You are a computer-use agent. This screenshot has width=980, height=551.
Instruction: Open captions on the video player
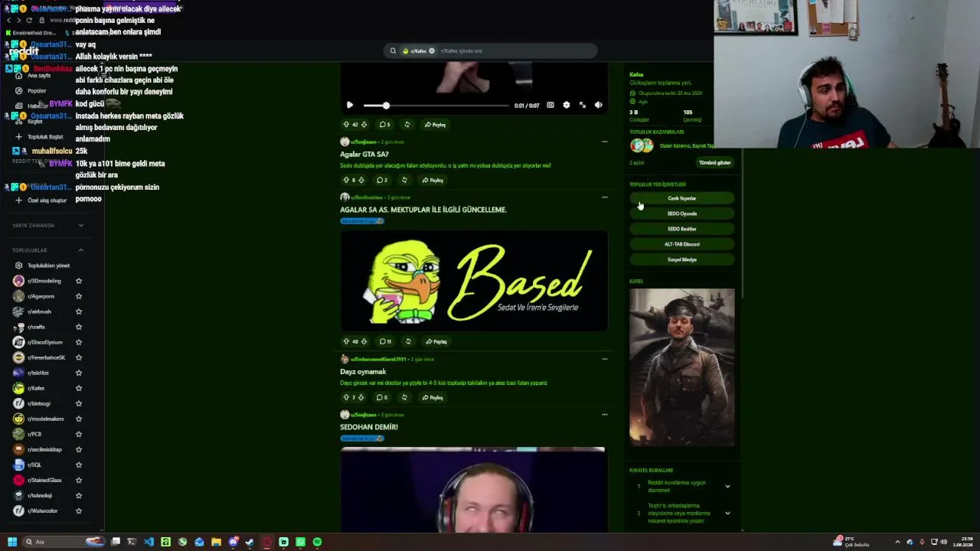point(550,105)
